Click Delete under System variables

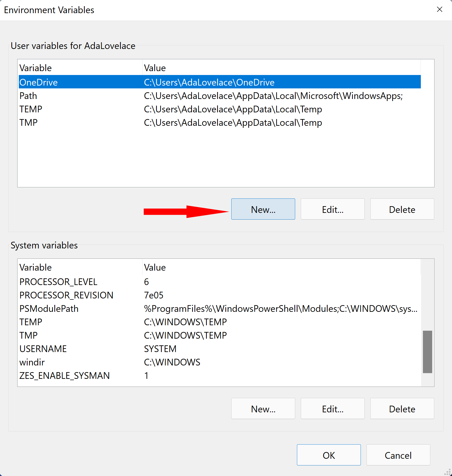[402, 409]
